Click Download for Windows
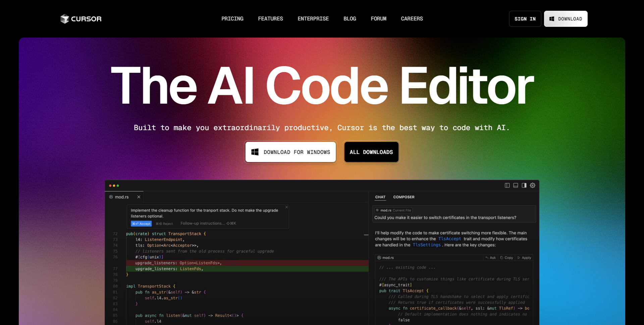The width and height of the screenshot is (644, 325). [x=290, y=152]
